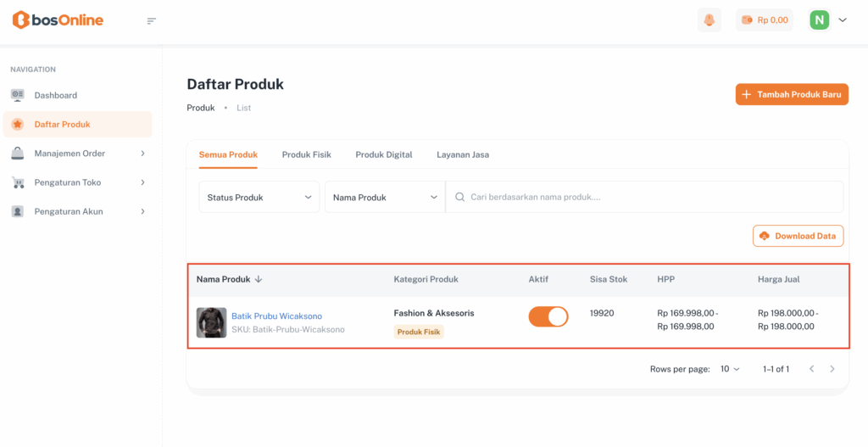The width and height of the screenshot is (868, 447).
Task: Switch to the Produk Digital tab
Action: pyautogui.click(x=384, y=154)
